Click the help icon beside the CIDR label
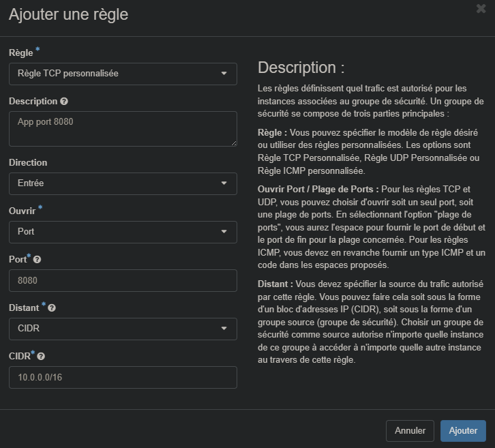 (41, 357)
